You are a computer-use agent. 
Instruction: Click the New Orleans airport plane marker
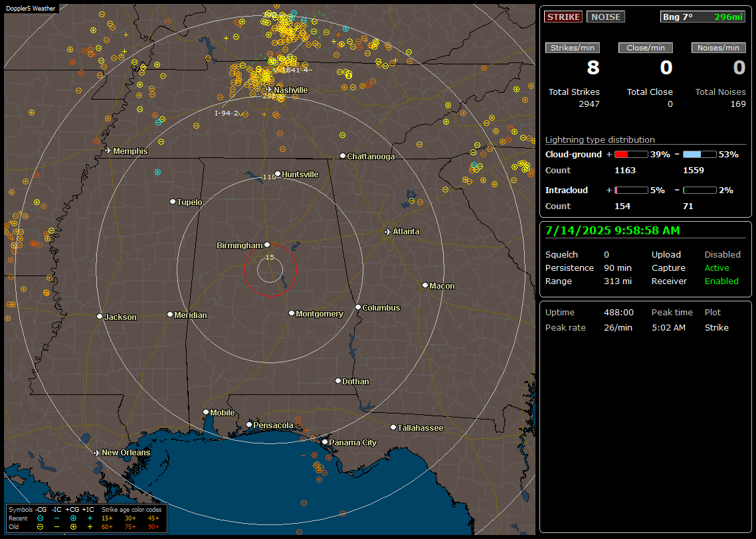(97, 453)
